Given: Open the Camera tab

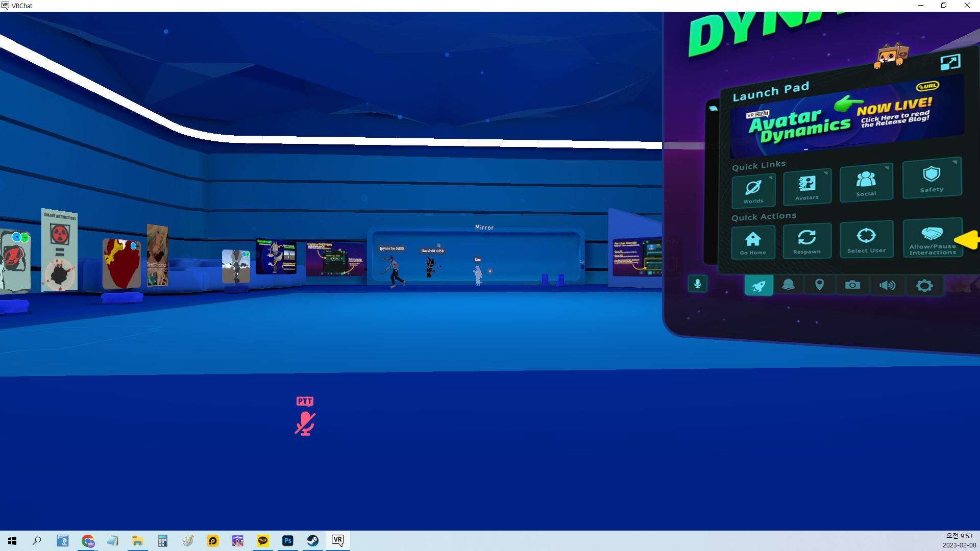Looking at the screenshot, I should (x=852, y=285).
